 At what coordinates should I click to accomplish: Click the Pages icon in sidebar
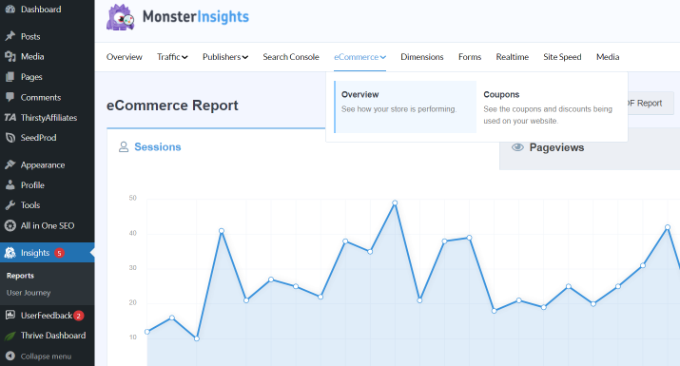[x=10, y=77]
